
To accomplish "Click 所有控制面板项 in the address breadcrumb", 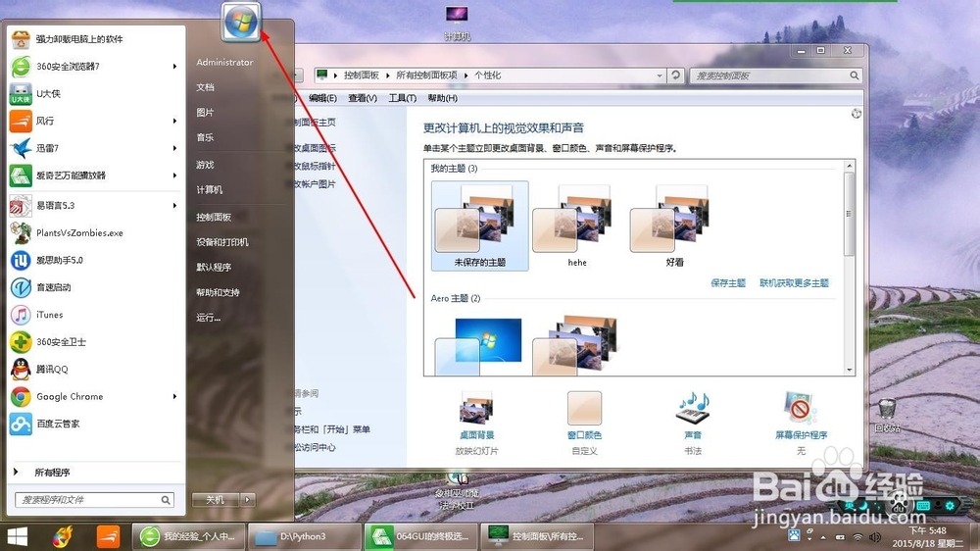I will click(x=426, y=75).
